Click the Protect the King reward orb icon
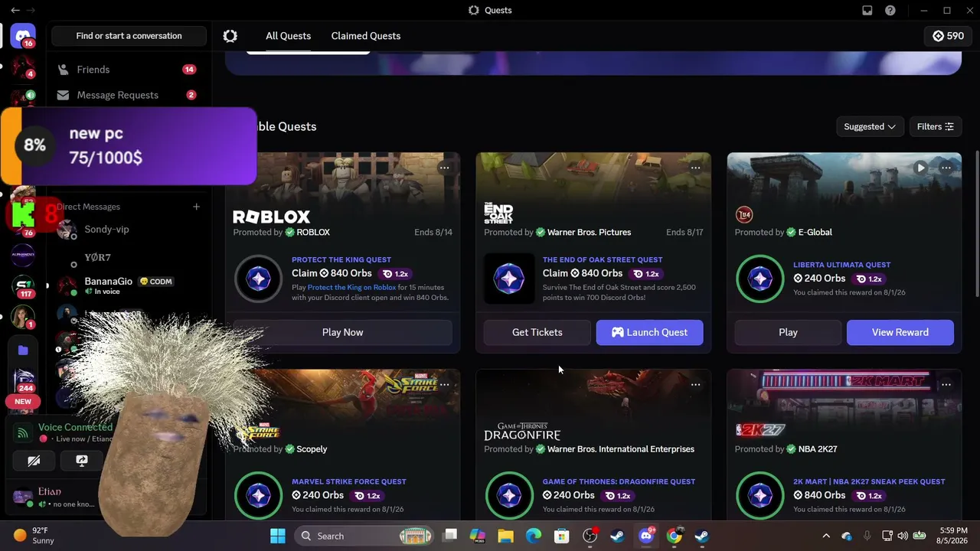980x551 pixels. click(259, 279)
